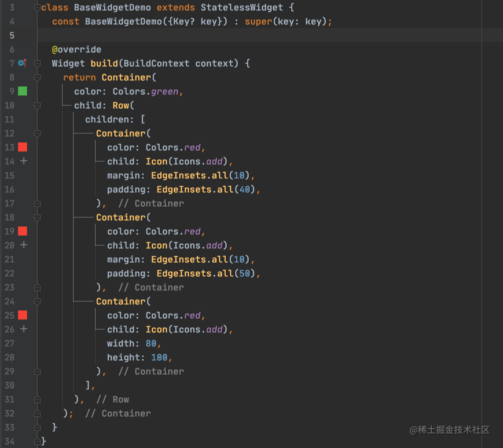Click the word StatelessWidget on line 3
The width and height of the screenshot is (503, 448).
(x=242, y=7)
